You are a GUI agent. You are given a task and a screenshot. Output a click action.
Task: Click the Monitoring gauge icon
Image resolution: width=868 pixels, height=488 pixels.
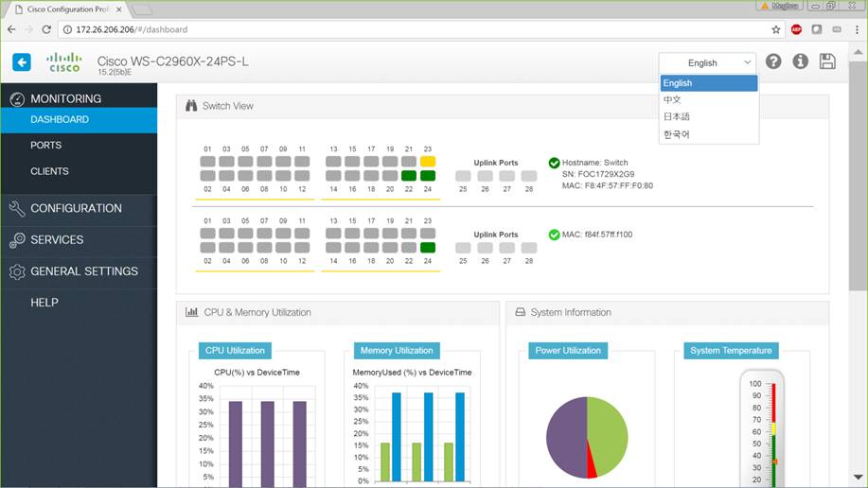click(17, 99)
